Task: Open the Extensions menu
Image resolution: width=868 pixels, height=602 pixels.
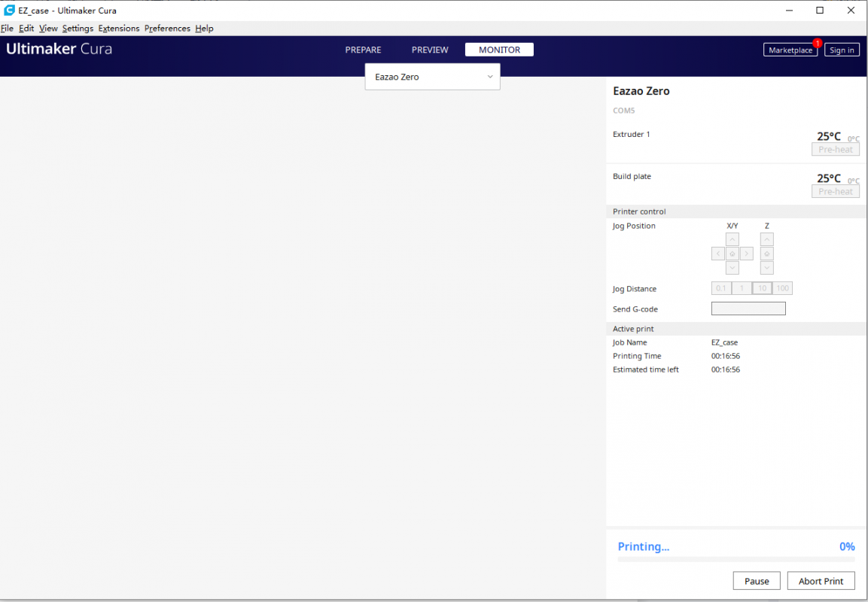Action: tap(118, 29)
